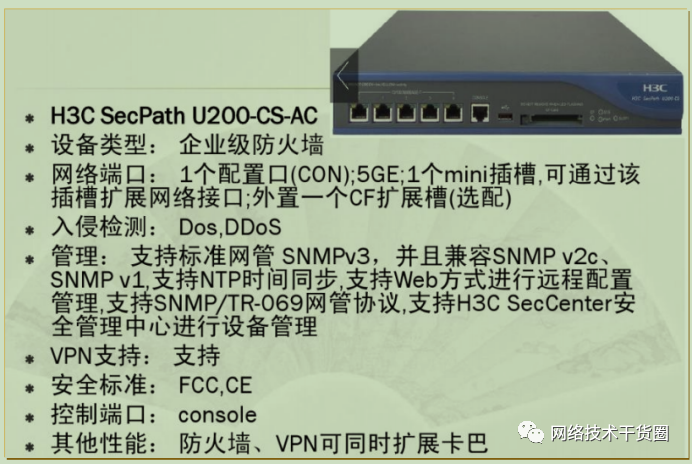Click the fifth GE Ethernet port on device

[x=453, y=113]
